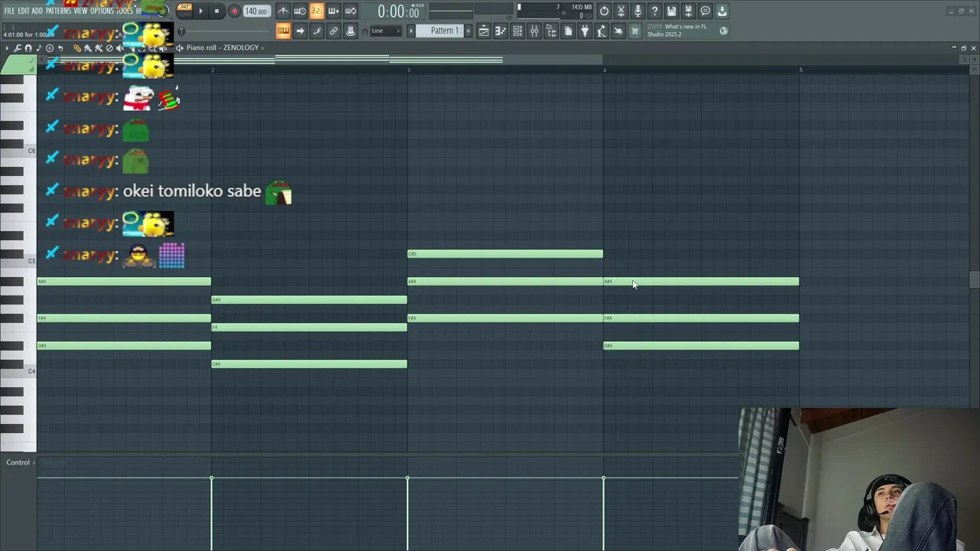Open the plugin picker plug icon

coord(585,31)
